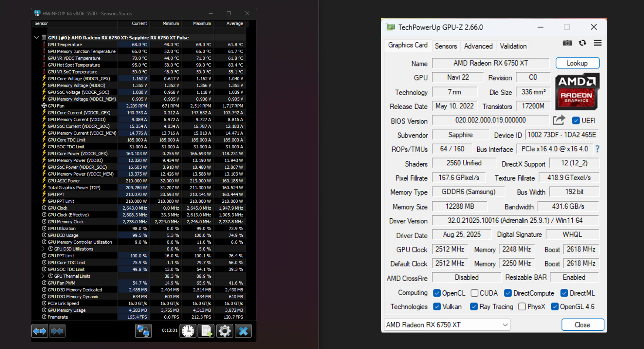Image resolution: width=644 pixels, height=349 pixels.
Task: Collapse the GPU [#0] AMD Radeon sensor group
Action: (36, 38)
